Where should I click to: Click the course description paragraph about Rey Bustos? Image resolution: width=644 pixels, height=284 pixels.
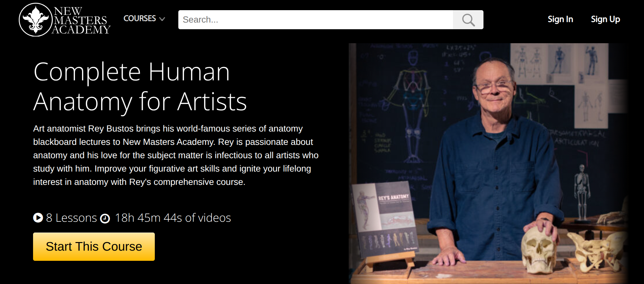point(176,155)
